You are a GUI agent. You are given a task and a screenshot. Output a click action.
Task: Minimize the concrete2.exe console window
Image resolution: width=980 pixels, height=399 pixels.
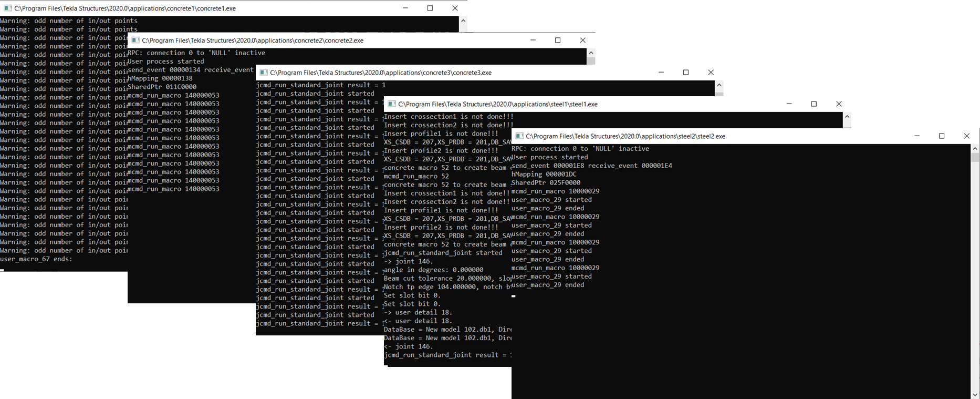[x=533, y=40]
